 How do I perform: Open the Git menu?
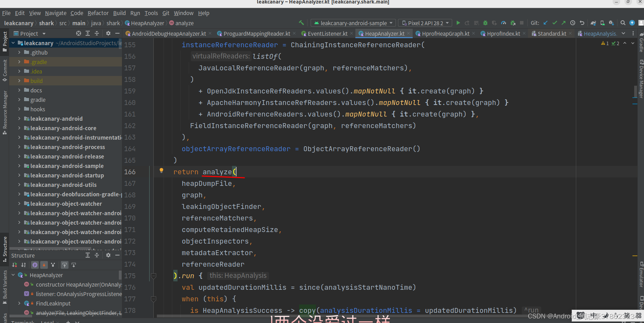166,13
